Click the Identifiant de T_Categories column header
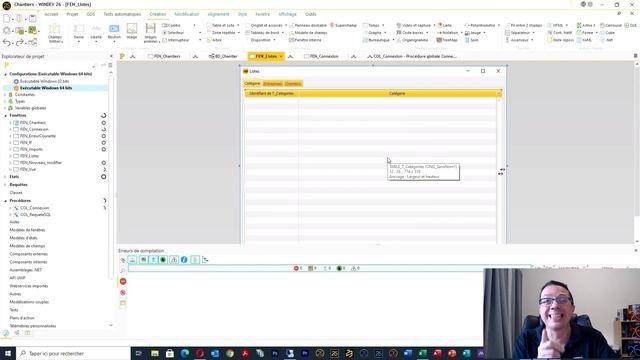Screen dimensions: 640x360 (x=271, y=93)
